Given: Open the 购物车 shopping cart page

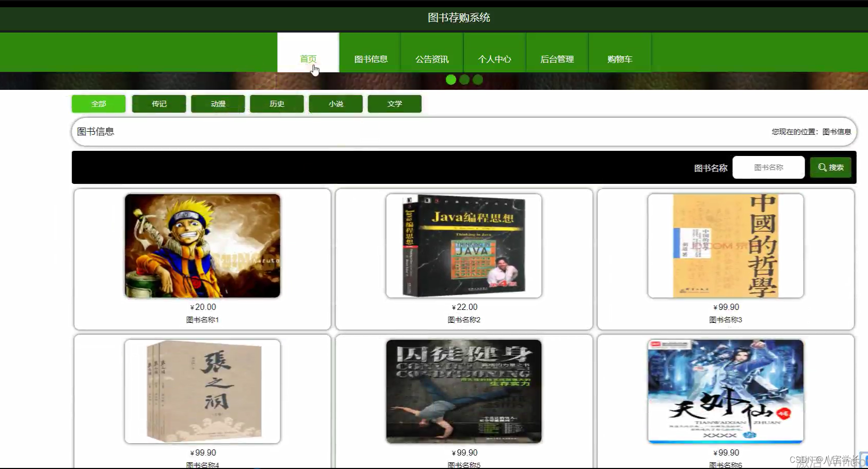Looking at the screenshot, I should tap(619, 59).
